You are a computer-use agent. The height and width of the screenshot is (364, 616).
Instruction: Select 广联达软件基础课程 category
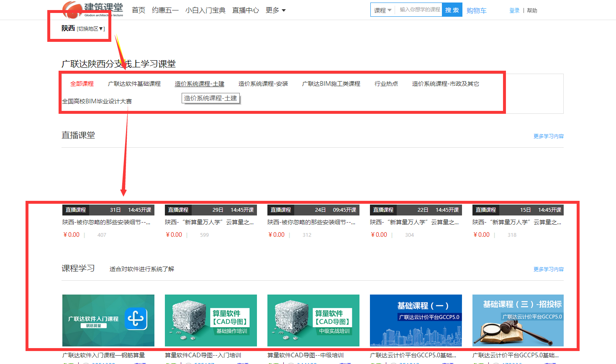click(134, 84)
